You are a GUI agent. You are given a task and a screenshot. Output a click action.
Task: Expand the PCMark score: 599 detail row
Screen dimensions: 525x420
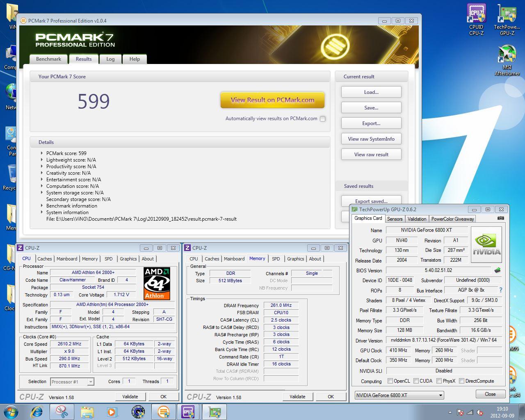click(42, 153)
